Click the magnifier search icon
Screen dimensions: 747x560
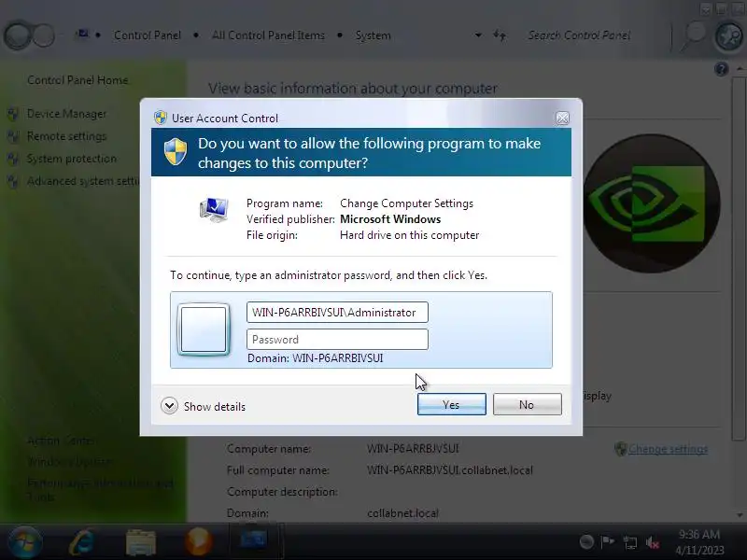pos(694,35)
